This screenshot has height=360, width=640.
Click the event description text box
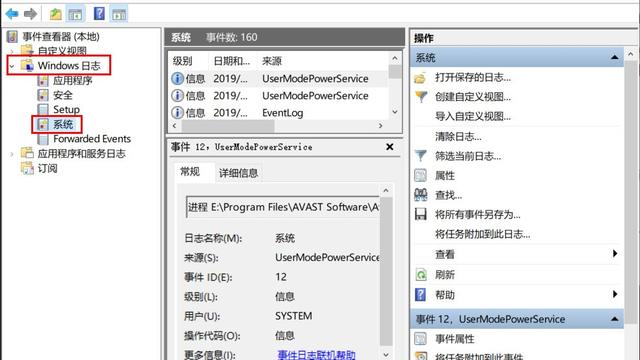point(282,207)
